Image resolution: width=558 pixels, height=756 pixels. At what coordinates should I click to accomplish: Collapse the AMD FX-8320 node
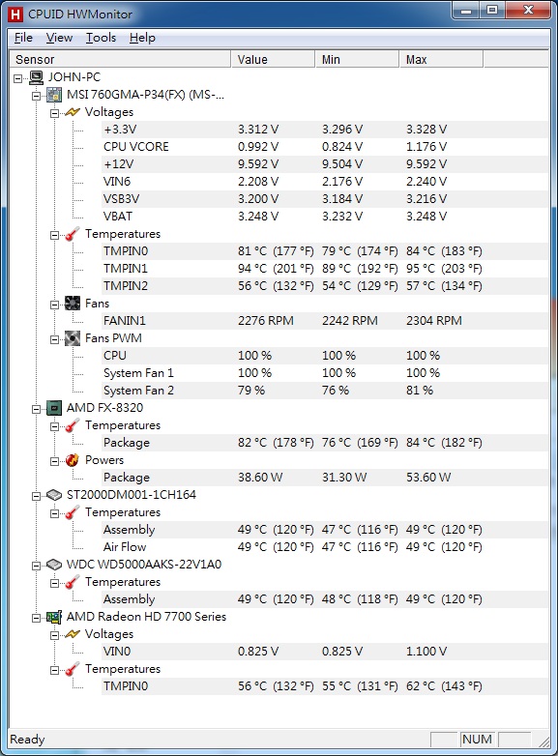[36, 409]
